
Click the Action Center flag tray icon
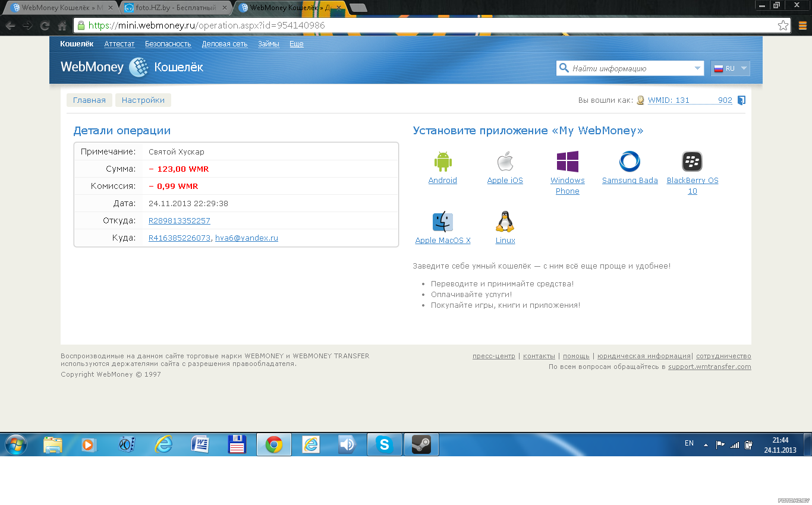(x=720, y=444)
